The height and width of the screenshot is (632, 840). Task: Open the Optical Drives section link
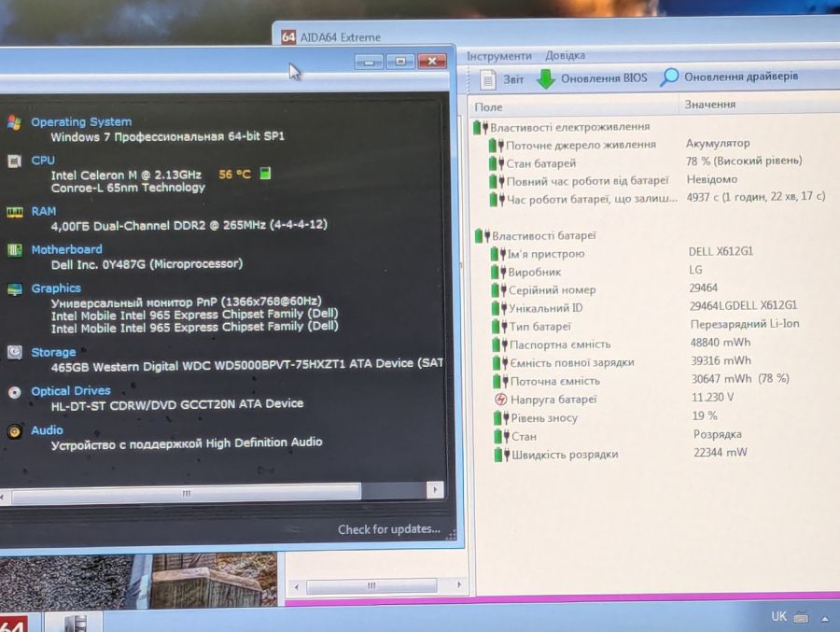[x=71, y=391]
